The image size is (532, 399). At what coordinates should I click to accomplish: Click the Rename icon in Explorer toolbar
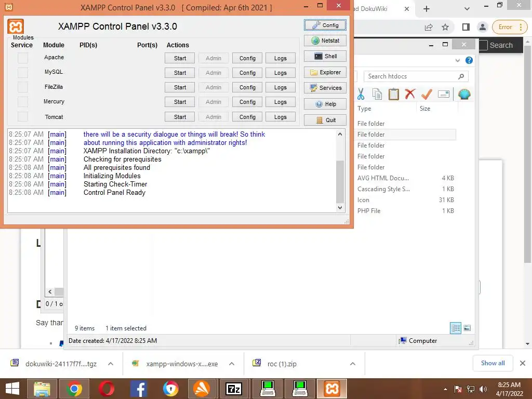[444, 94]
